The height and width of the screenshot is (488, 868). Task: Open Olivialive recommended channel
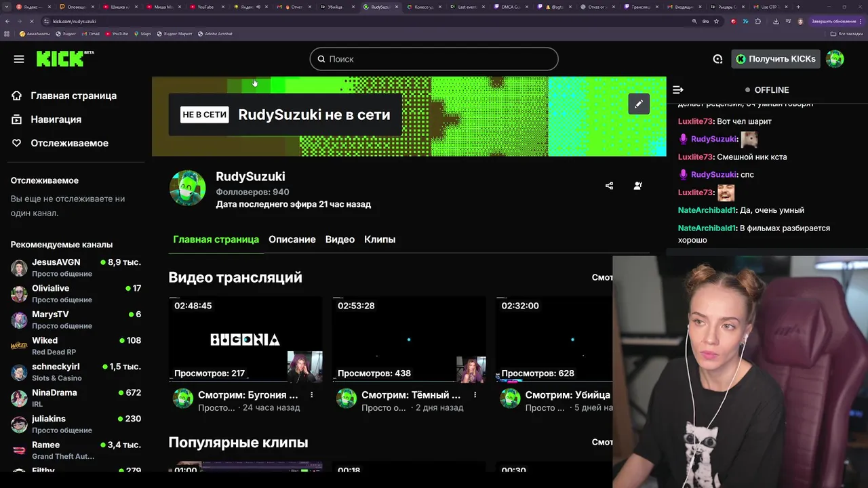(x=76, y=293)
